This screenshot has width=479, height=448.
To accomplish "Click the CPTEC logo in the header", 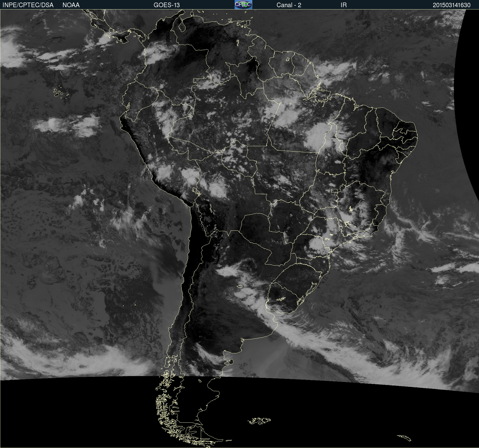I will click(243, 5).
